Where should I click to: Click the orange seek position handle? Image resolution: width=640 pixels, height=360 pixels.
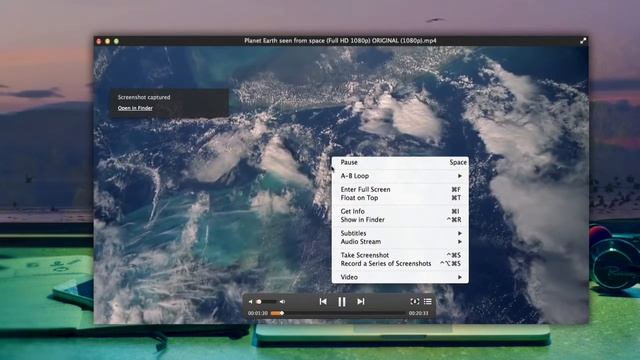282,313
